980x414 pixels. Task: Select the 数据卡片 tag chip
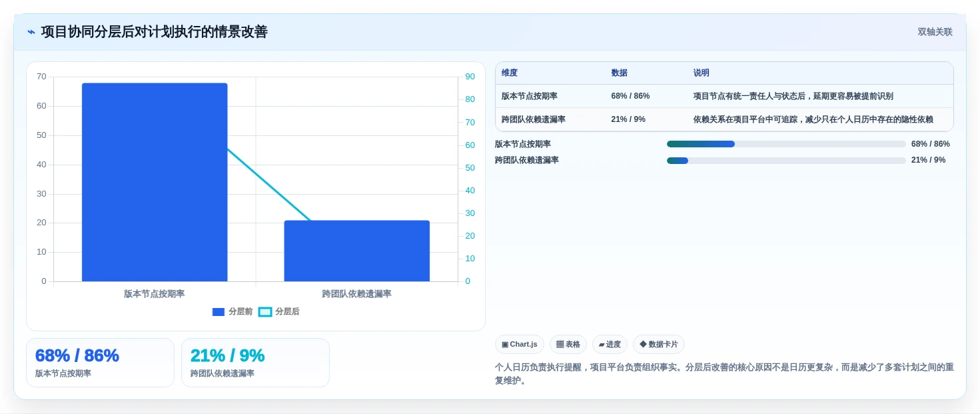pyautogui.click(x=659, y=345)
